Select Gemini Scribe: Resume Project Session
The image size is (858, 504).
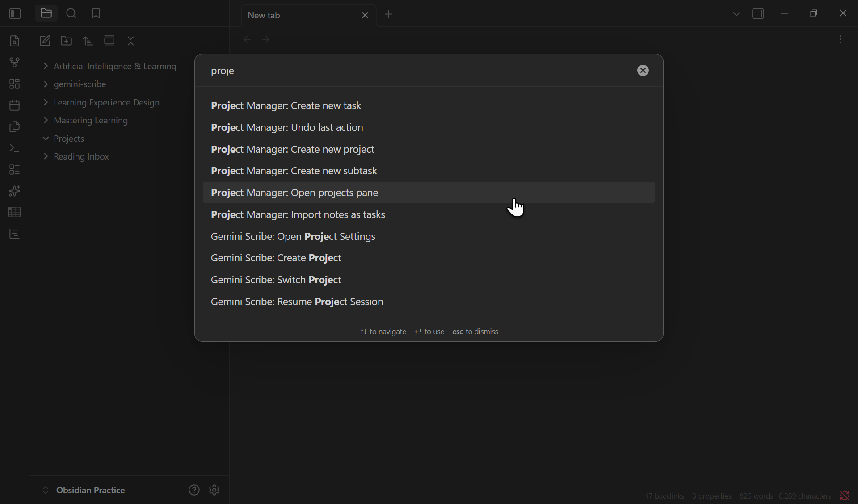(429, 302)
